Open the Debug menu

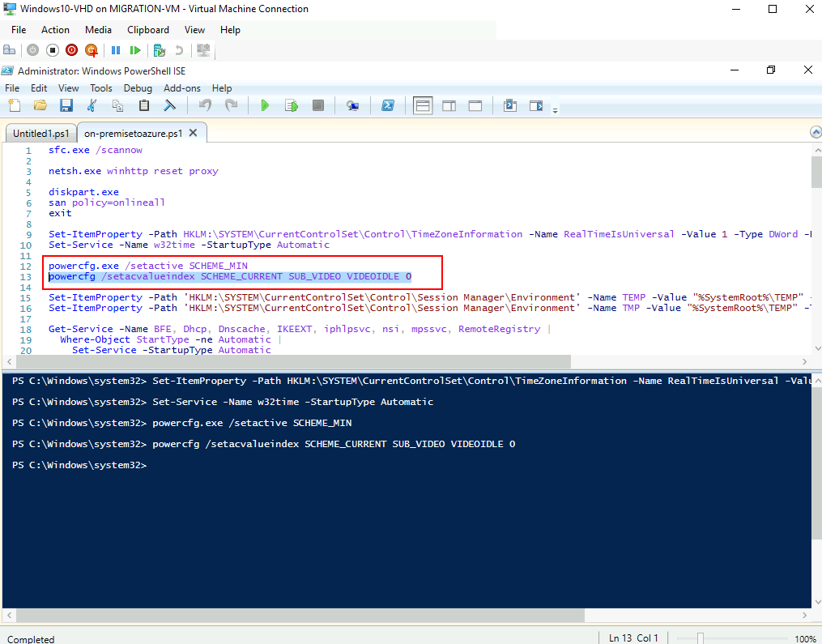(138, 88)
